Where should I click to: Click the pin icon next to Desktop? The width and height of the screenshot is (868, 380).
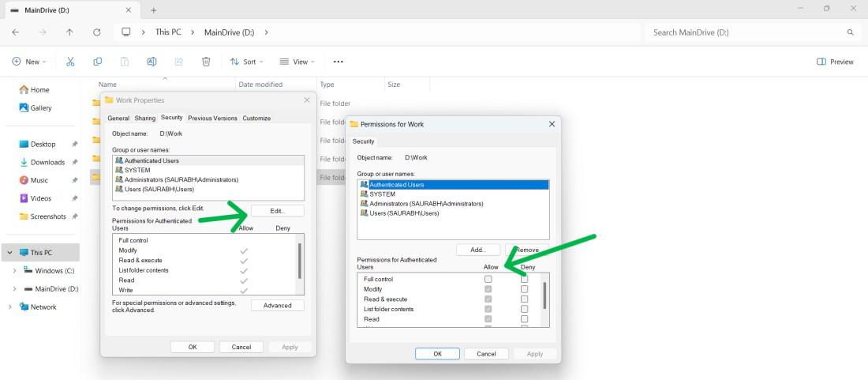[75, 144]
